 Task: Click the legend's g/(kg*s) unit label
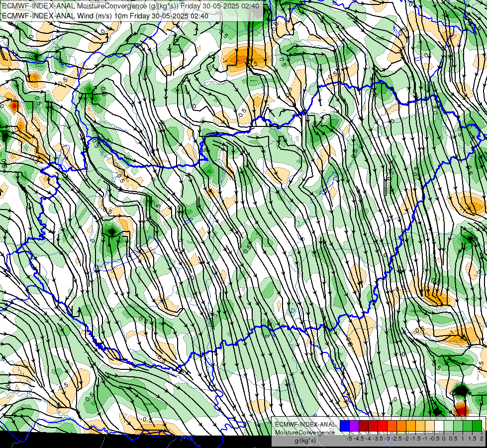[305, 441]
